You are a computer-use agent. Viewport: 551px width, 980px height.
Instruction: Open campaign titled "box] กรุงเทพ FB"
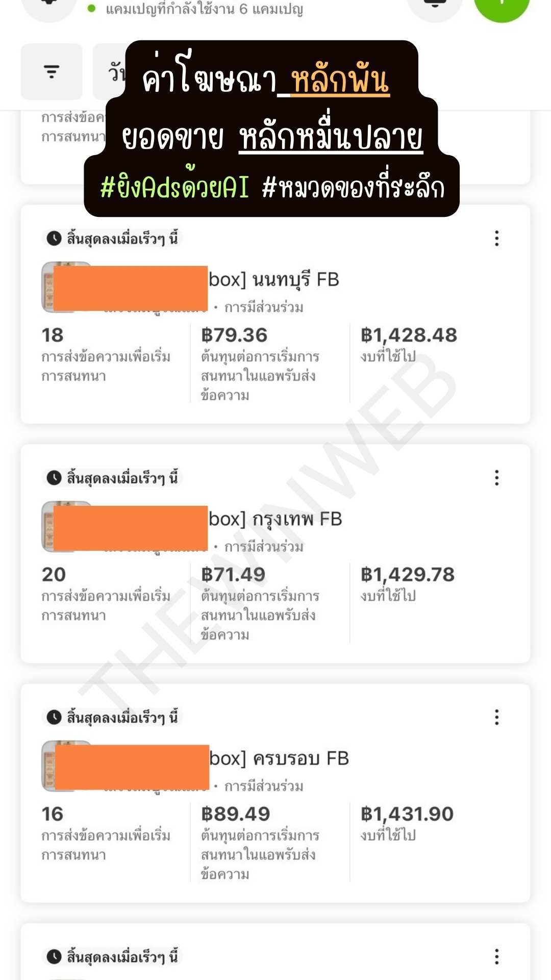click(275, 519)
